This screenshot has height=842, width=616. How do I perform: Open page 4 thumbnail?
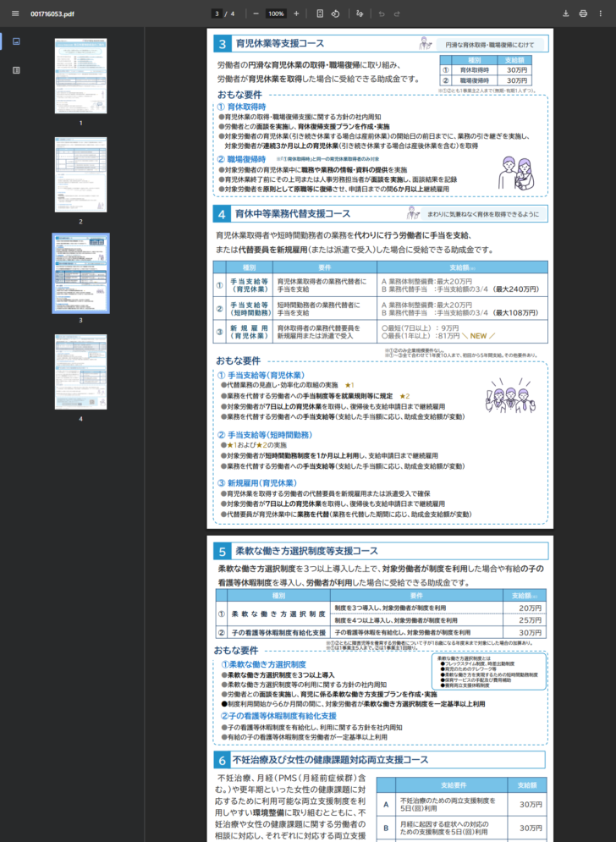(80, 371)
